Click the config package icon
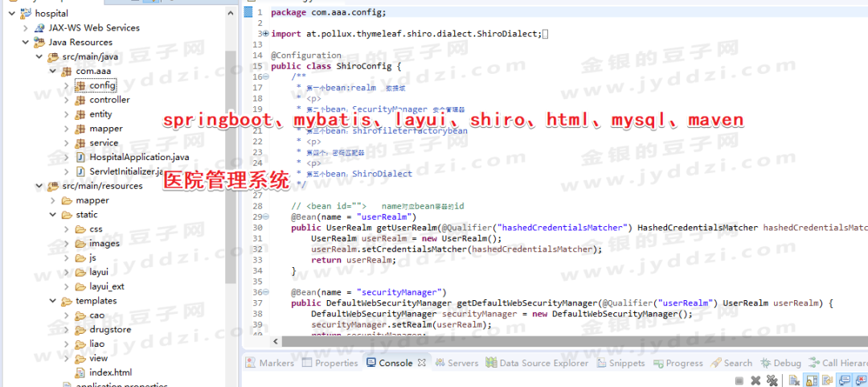Screen dimensions: 868x387 [x=81, y=85]
